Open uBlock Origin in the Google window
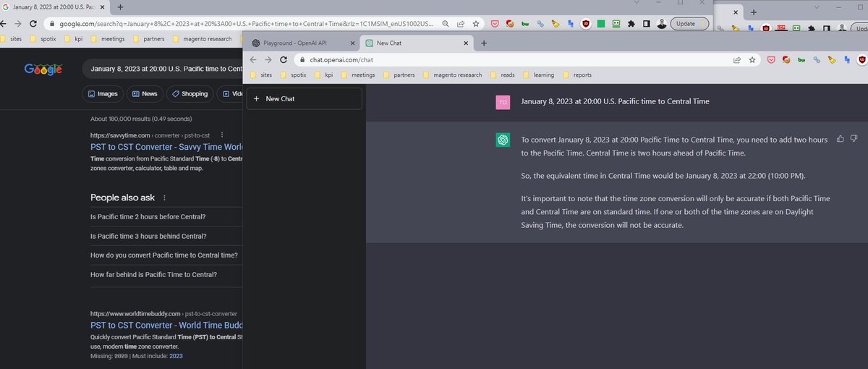Viewport: 868px width, 369px height. tap(585, 24)
